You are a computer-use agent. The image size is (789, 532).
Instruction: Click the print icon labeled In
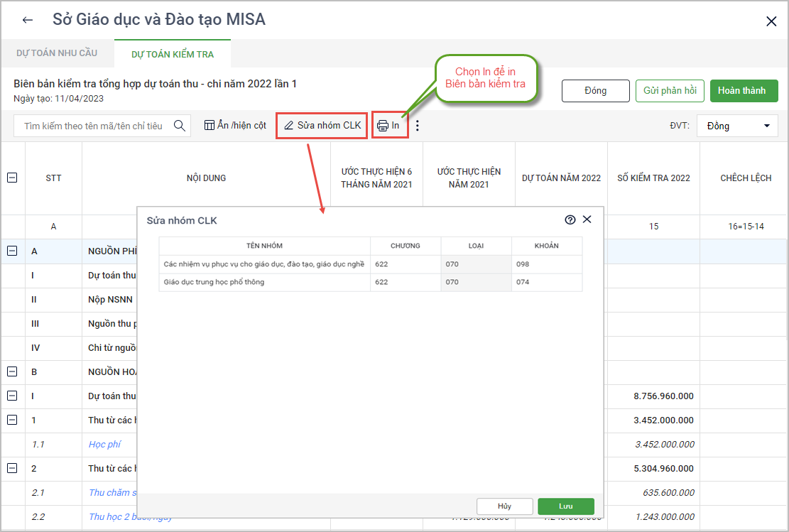389,126
